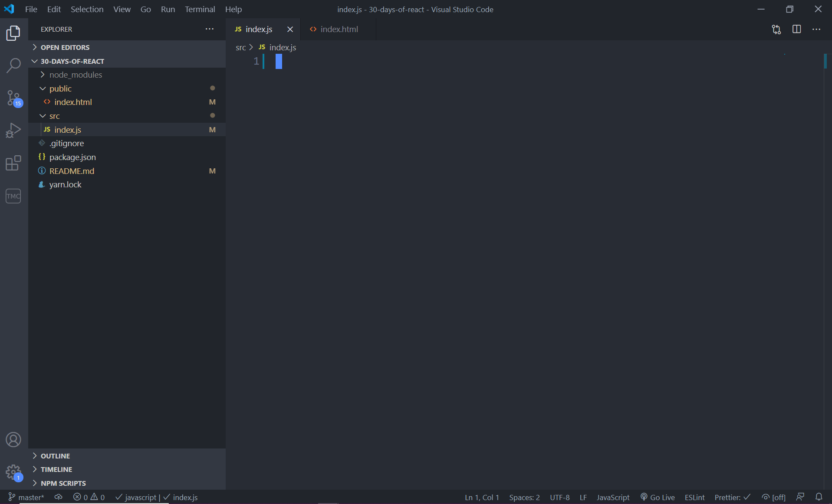Viewport: 832px width, 504px height.
Task: Select README.md in the explorer
Action: pyautogui.click(x=72, y=171)
